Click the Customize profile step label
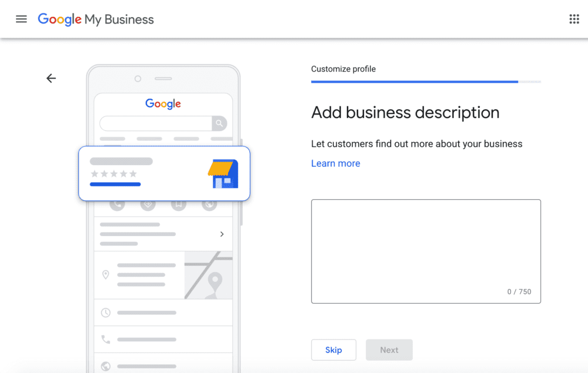This screenshot has width=588, height=373. click(x=343, y=69)
